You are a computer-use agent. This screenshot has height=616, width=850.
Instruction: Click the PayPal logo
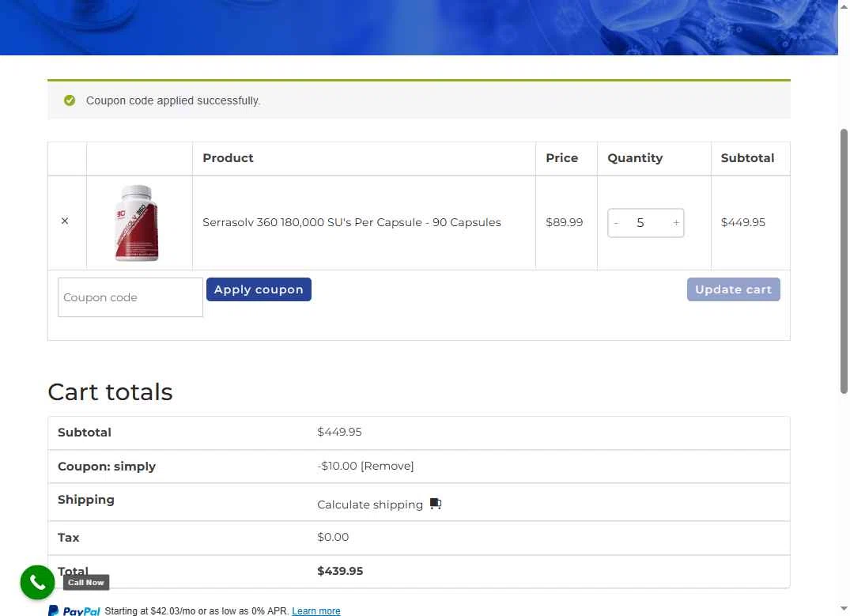(x=74, y=611)
